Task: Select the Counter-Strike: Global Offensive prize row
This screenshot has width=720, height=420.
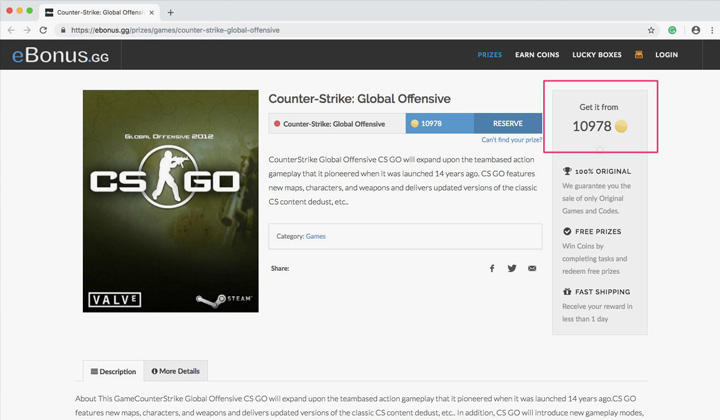Action: tap(337, 123)
